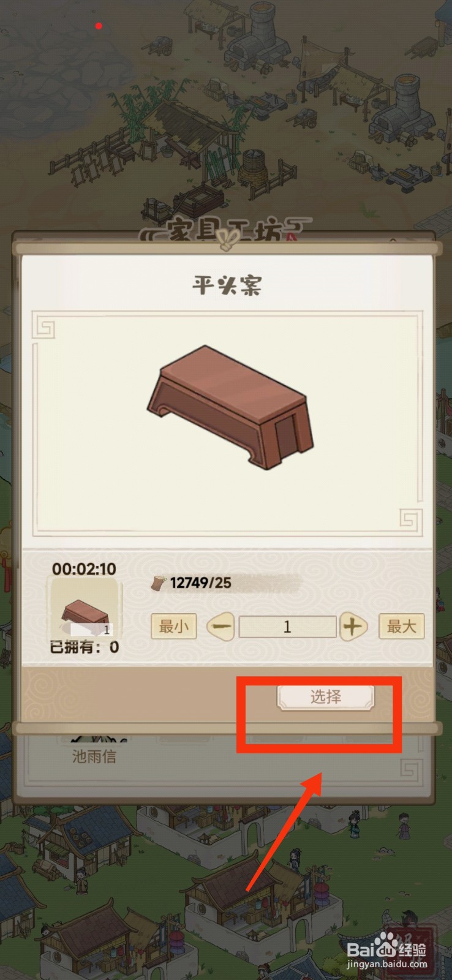452x980 pixels.
Task: Select the second kiln on the right
Action: click(401, 110)
